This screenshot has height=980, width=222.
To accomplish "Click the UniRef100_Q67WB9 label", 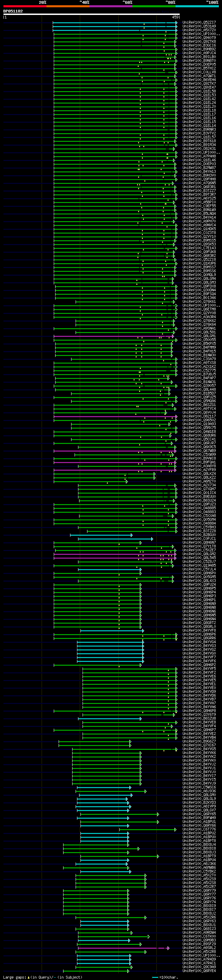I will pos(199,451).
